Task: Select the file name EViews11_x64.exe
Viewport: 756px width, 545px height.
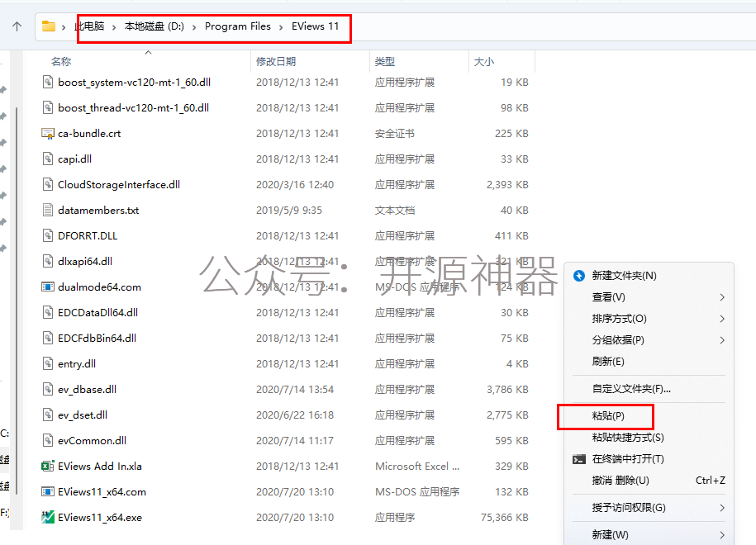Action: click(100, 518)
